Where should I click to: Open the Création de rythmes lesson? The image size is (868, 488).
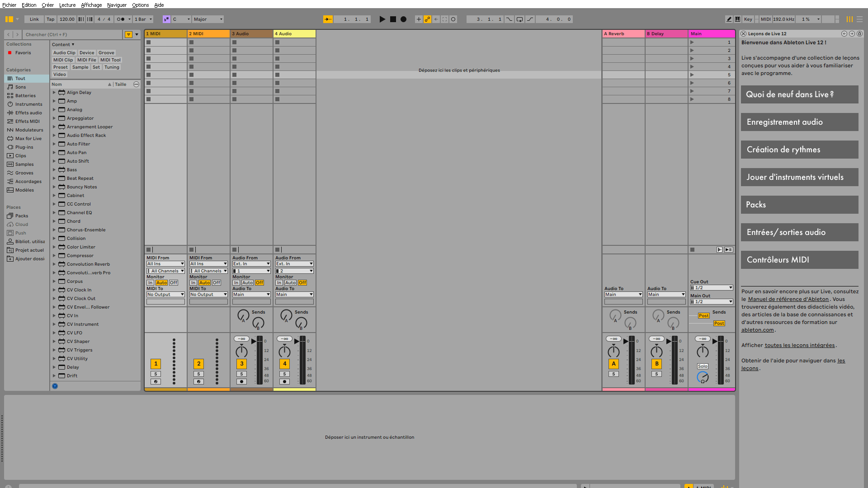coord(799,150)
